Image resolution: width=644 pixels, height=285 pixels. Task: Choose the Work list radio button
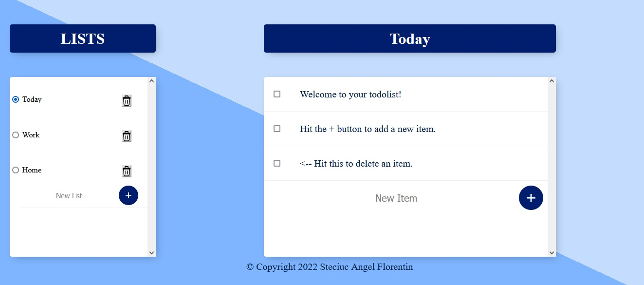(x=16, y=135)
